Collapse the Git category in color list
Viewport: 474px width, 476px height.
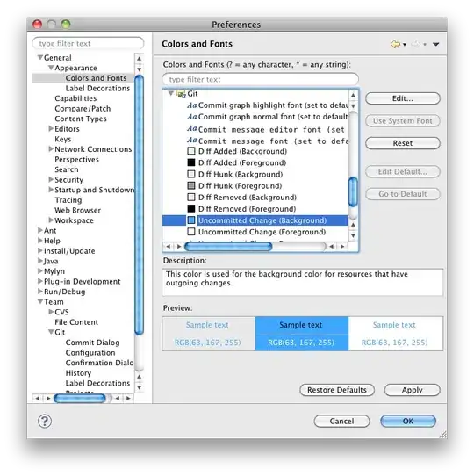pos(171,93)
